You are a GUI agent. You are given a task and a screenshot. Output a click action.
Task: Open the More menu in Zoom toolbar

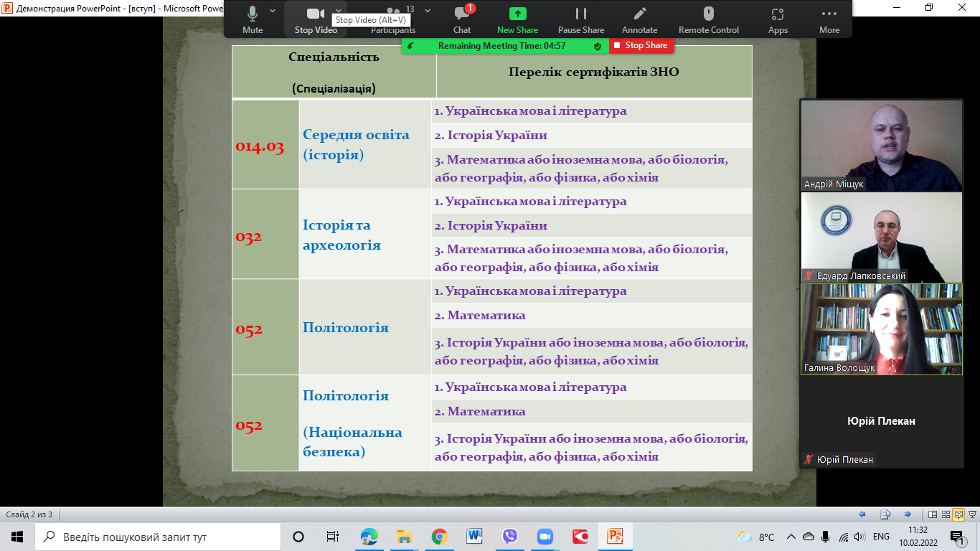tap(829, 19)
